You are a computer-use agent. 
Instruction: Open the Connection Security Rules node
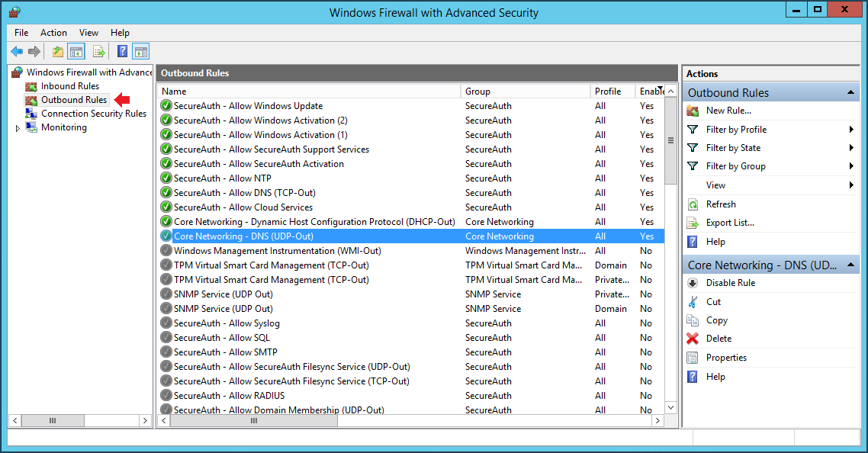(93, 114)
